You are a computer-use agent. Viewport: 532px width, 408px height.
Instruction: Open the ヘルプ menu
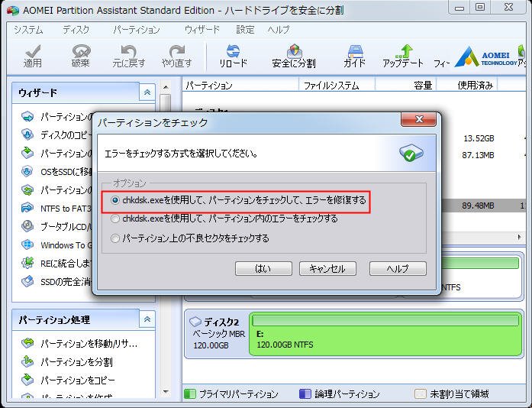click(279, 30)
